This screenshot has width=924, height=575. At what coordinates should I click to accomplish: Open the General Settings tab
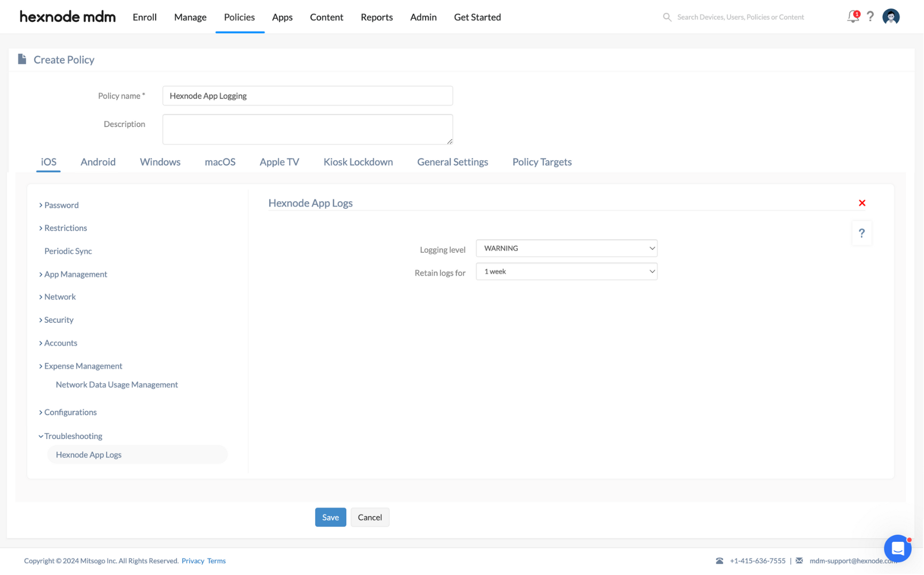point(453,162)
